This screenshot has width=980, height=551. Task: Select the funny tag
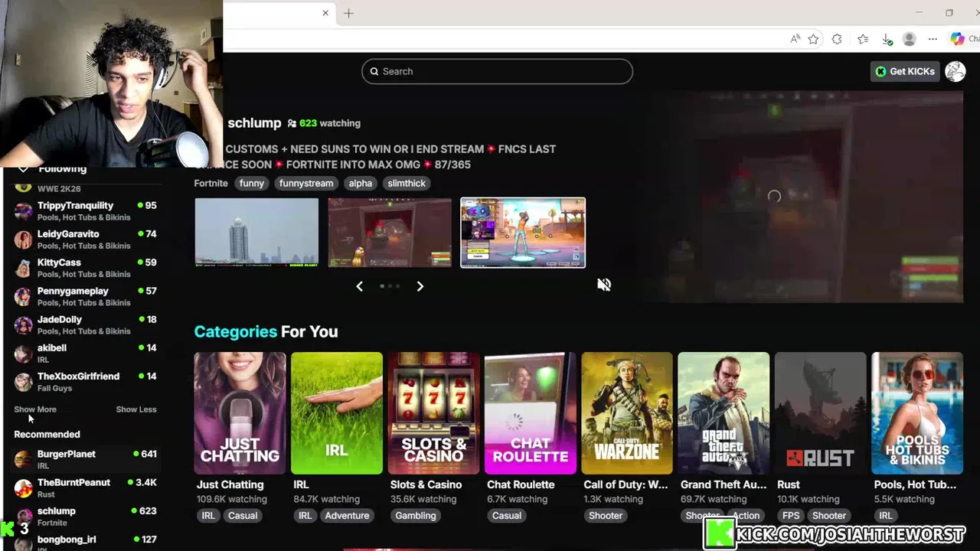251,183
